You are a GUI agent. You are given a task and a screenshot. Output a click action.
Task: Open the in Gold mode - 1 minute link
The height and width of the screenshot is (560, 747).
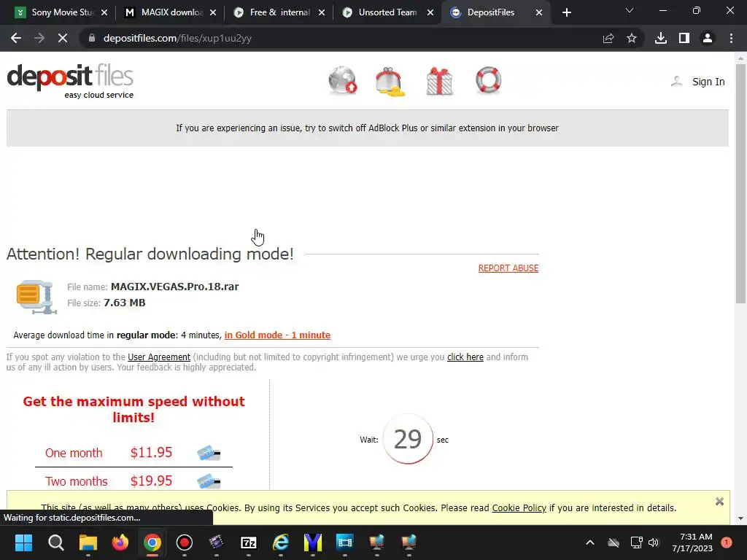277,335
